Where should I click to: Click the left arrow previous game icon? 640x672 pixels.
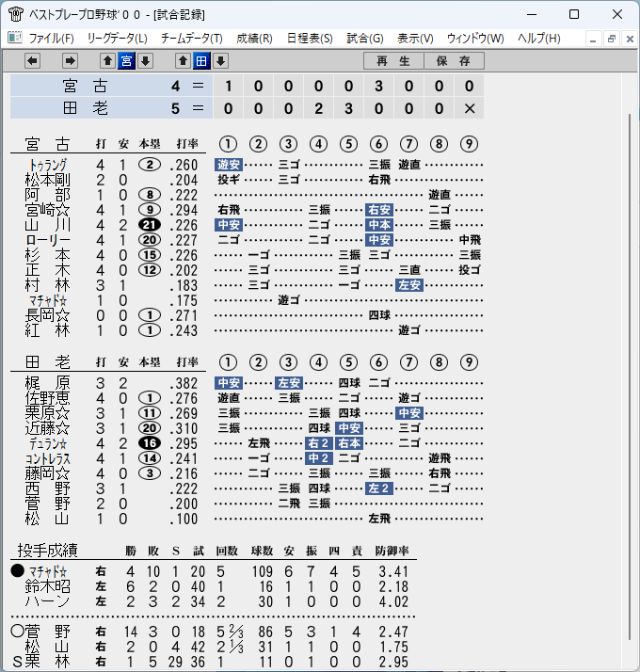tap(32, 61)
